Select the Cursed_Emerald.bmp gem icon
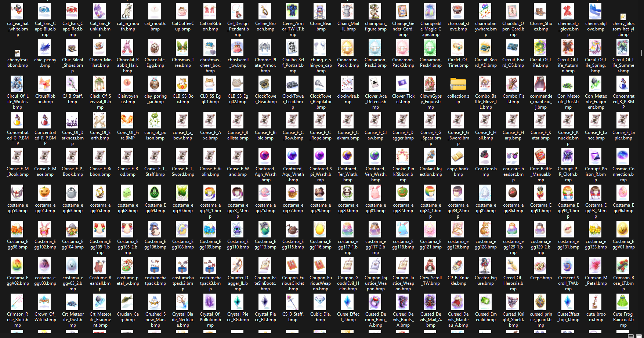The height and width of the screenshot is (338, 644). click(x=485, y=303)
